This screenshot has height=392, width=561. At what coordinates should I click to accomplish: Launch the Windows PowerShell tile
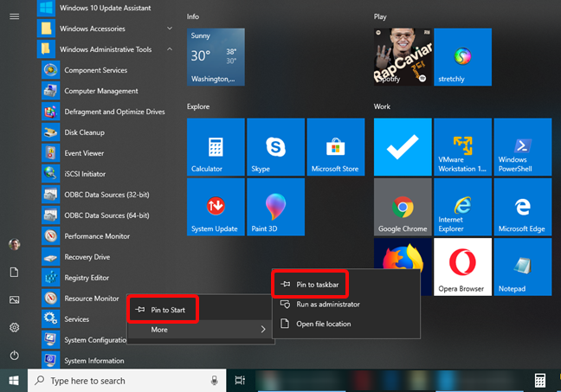coord(521,147)
